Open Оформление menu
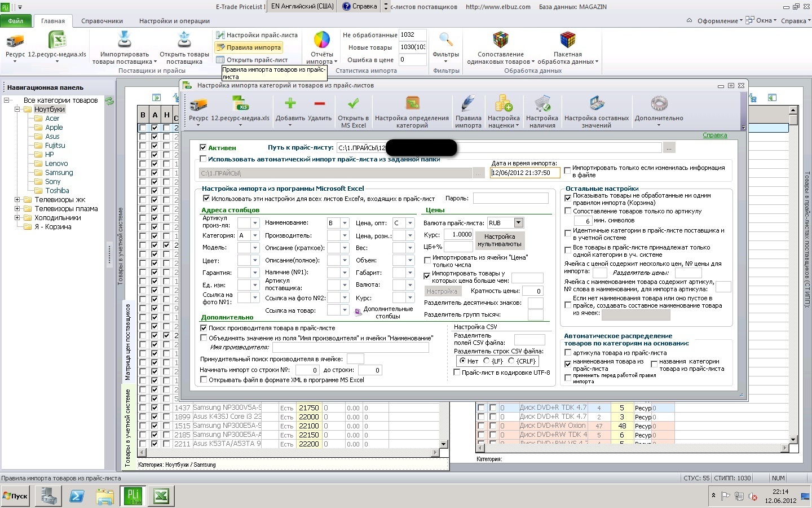812x508 pixels. click(720, 21)
